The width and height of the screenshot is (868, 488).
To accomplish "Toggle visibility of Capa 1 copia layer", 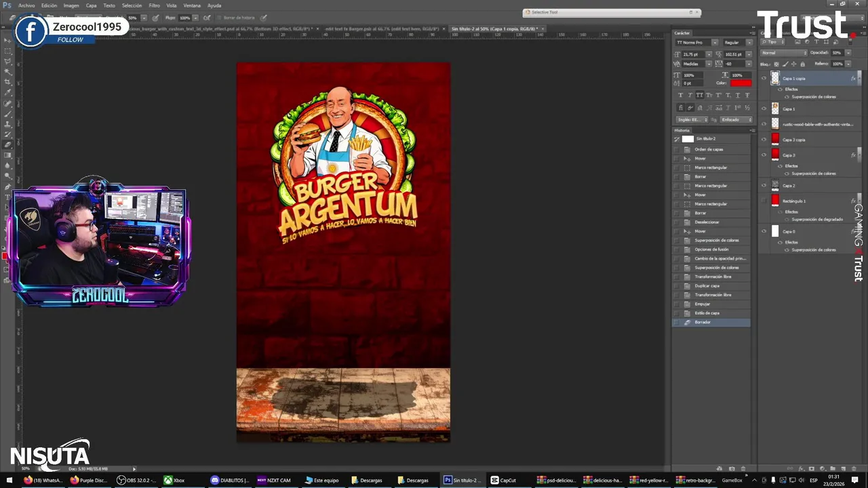I will point(764,78).
